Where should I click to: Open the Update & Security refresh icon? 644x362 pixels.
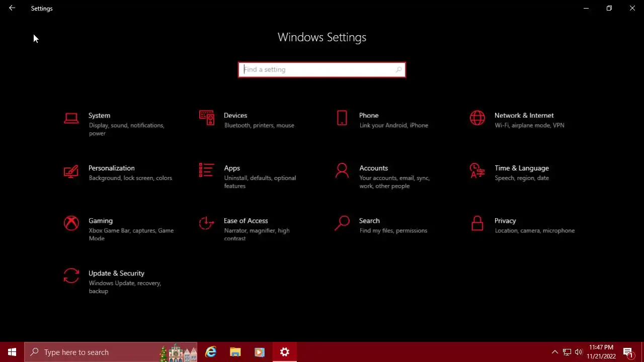click(71, 276)
